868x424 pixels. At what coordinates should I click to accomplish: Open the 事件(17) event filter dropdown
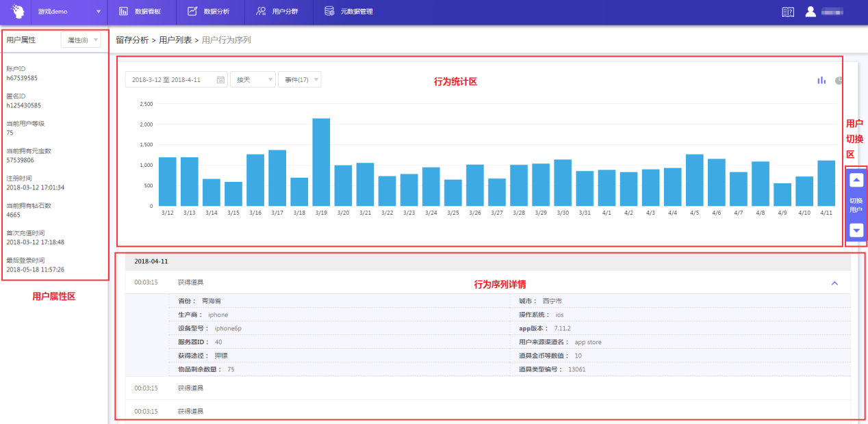tap(299, 80)
